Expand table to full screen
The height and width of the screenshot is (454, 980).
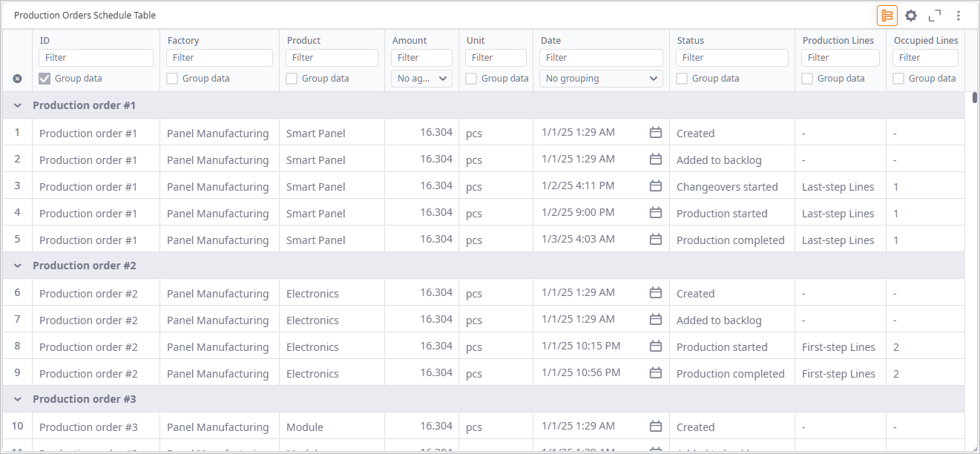point(935,16)
